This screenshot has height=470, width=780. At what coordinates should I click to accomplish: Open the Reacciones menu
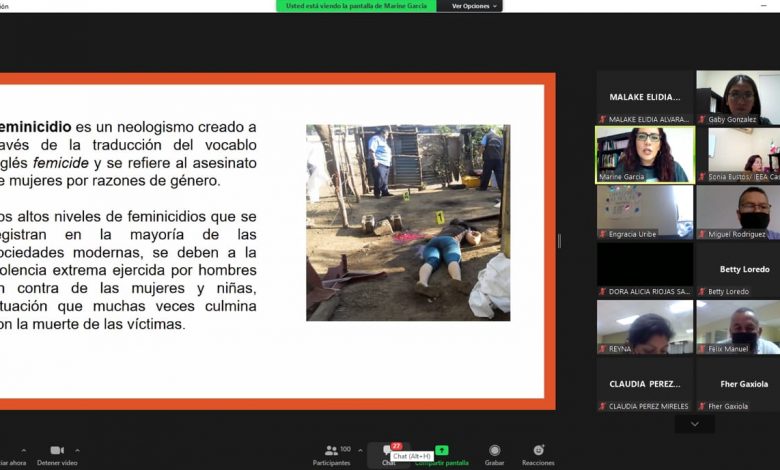(x=538, y=454)
